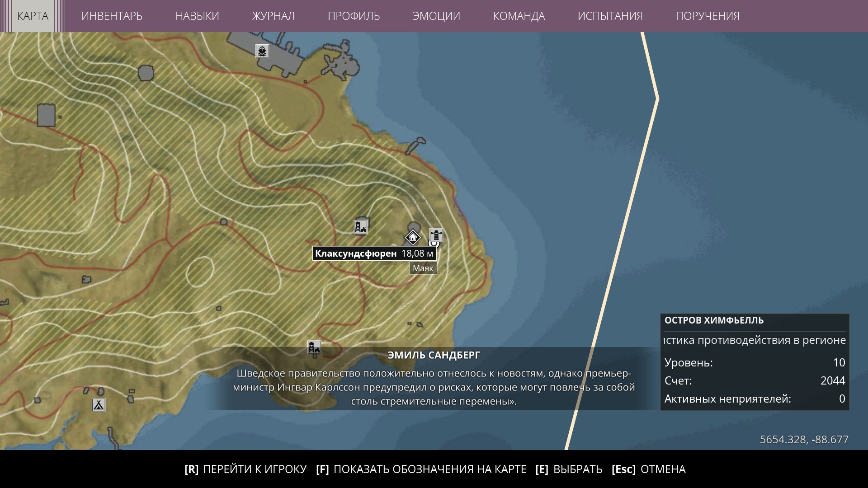Open the НАВЫКИ tab
The width and height of the screenshot is (868, 488).
click(x=197, y=16)
